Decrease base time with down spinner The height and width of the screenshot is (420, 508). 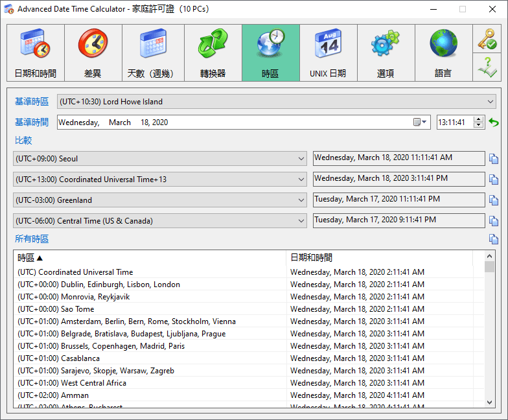tap(478, 125)
